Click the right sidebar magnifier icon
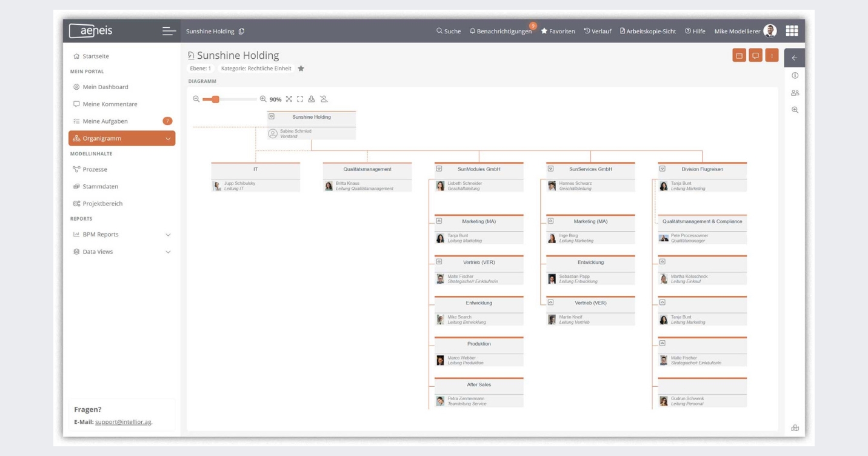This screenshot has height=456, width=868. coord(795,110)
